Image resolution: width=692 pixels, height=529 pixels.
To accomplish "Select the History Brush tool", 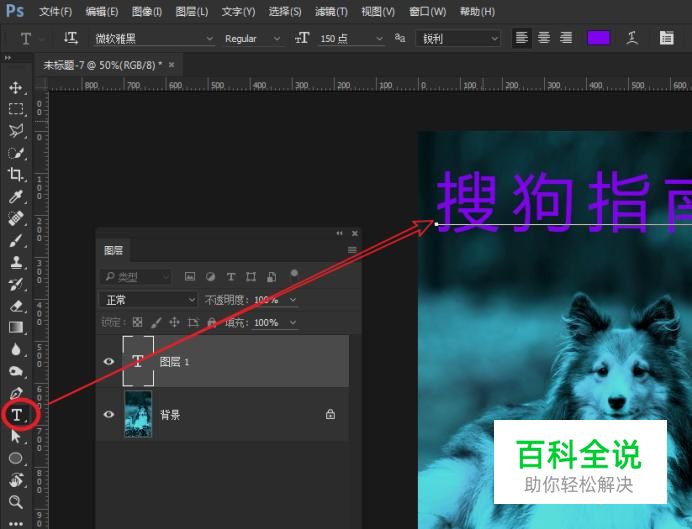I will [16, 284].
